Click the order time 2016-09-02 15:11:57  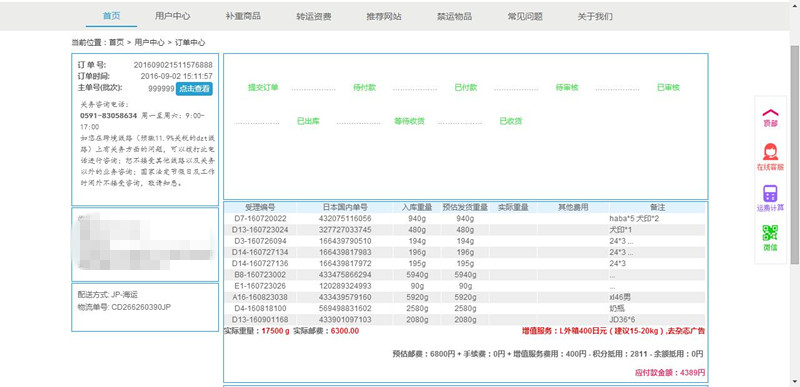[x=177, y=76]
